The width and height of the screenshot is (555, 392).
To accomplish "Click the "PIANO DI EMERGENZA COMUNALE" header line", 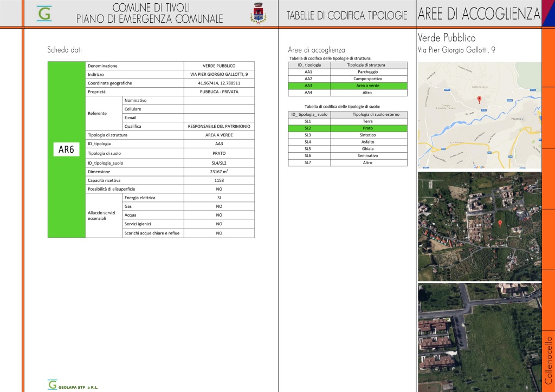I will (x=150, y=19).
